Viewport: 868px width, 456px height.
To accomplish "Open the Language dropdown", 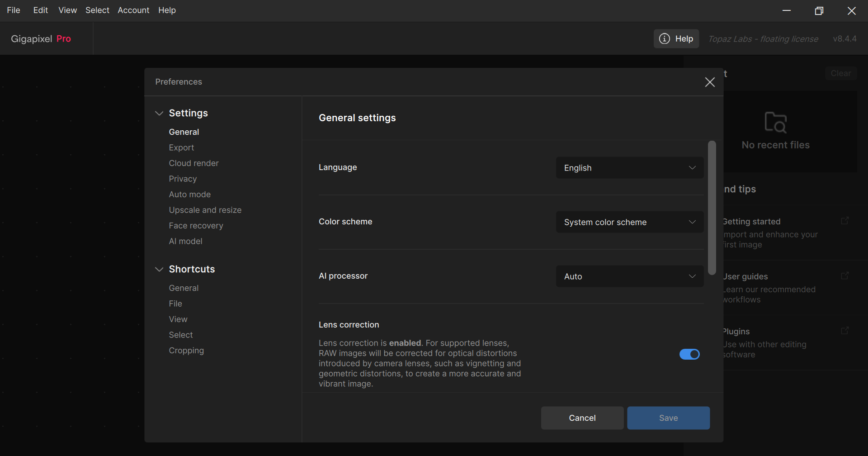I will click(x=629, y=168).
